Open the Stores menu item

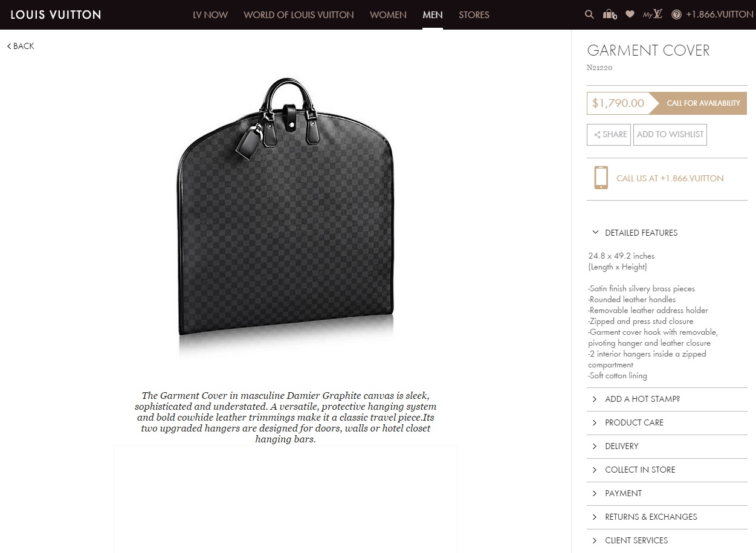point(474,15)
